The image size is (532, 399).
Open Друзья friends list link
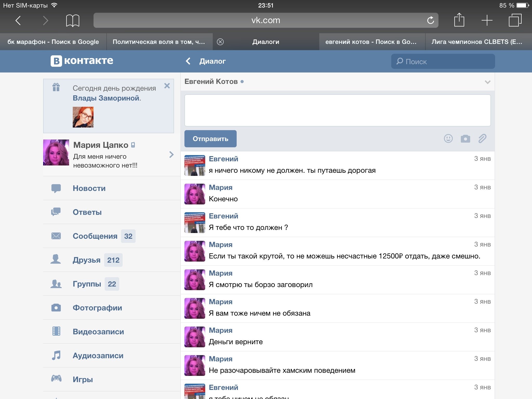87,260
